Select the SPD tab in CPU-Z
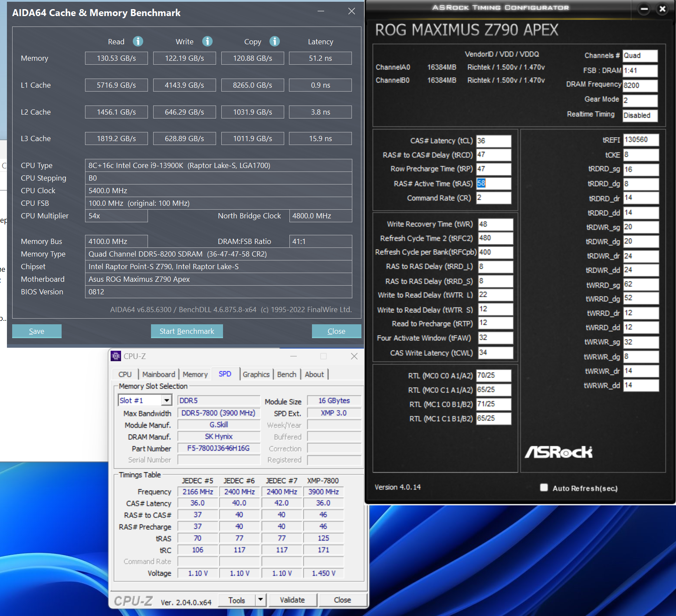The image size is (676, 616). click(x=225, y=374)
